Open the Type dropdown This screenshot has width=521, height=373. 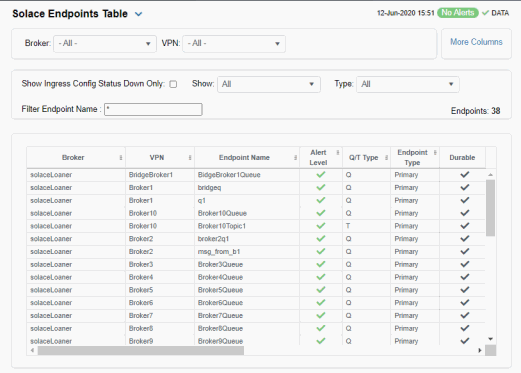[x=408, y=84]
